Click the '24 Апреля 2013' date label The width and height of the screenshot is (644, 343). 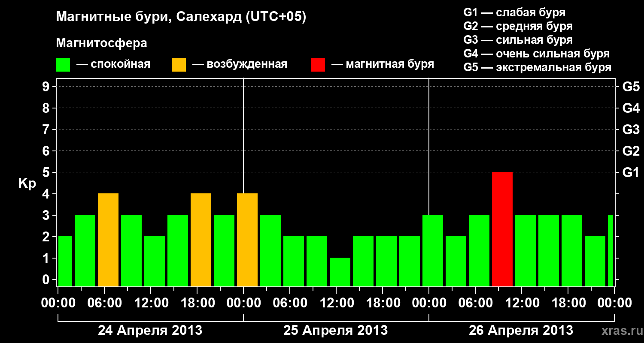[150, 331]
